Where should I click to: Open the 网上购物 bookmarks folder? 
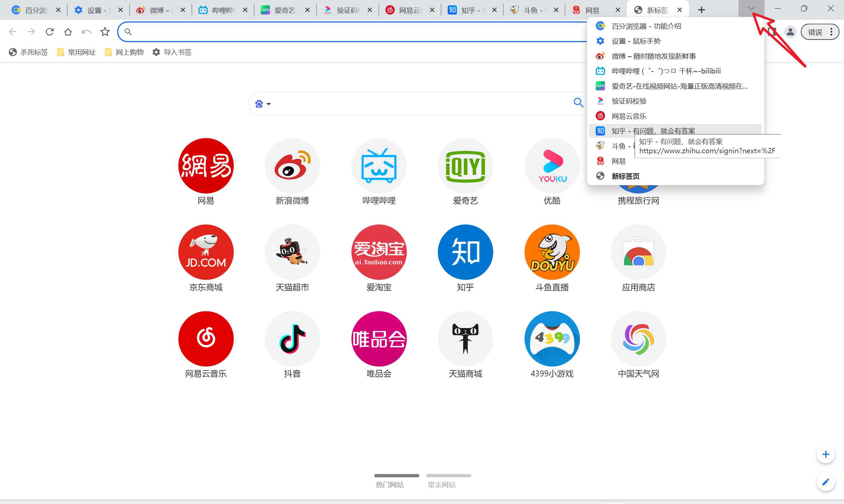coord(124,52)
